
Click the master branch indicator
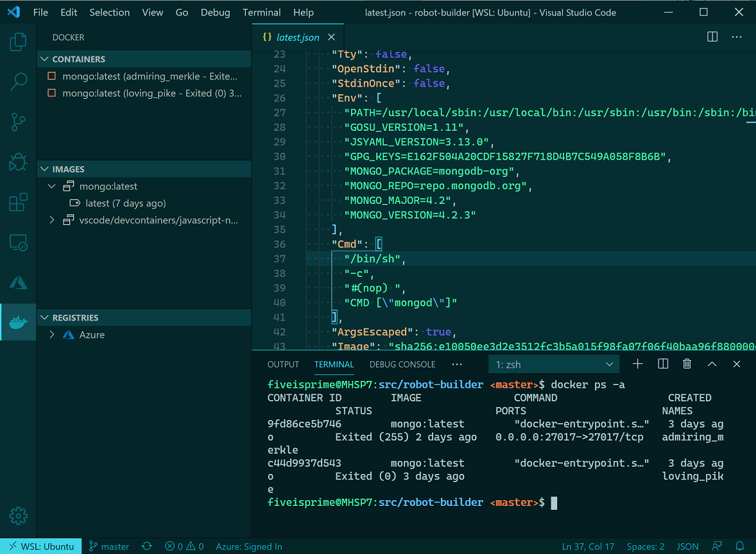[108, 546]
